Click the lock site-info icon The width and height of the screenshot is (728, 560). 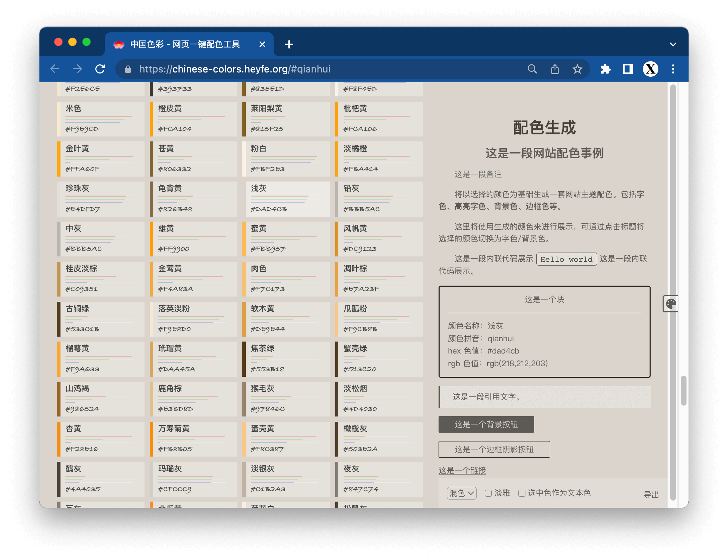click(x=128, y=69)
